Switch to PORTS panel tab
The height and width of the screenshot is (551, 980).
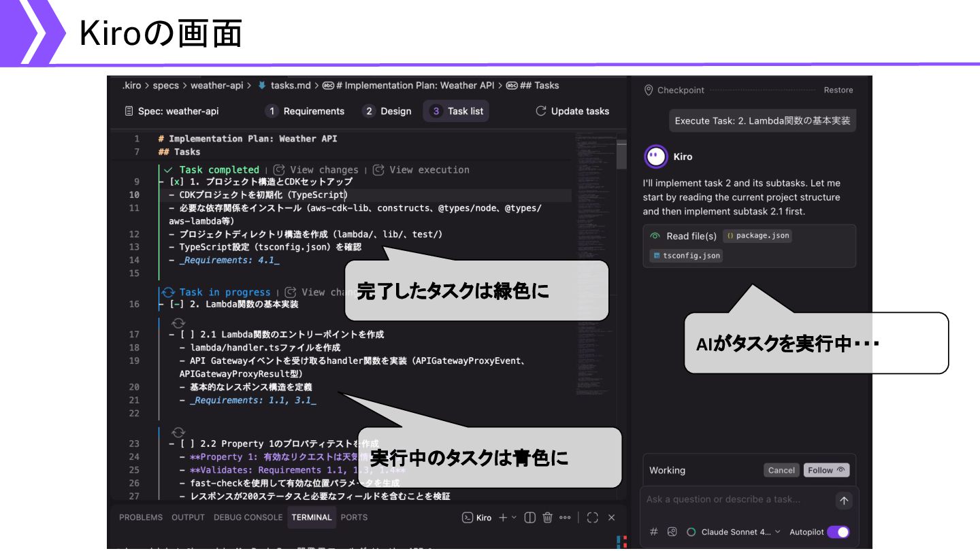tap(354, 518)
